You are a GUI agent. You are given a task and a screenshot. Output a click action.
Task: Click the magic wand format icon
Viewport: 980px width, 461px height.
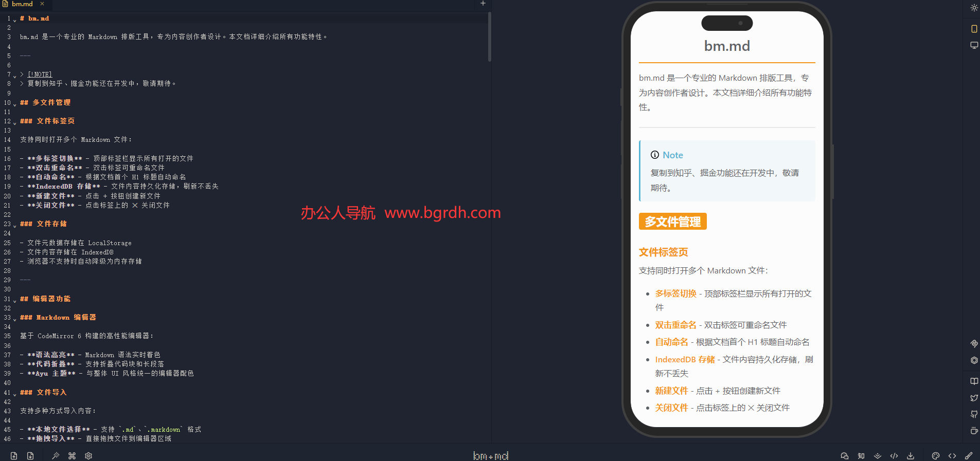coord(56,456)
